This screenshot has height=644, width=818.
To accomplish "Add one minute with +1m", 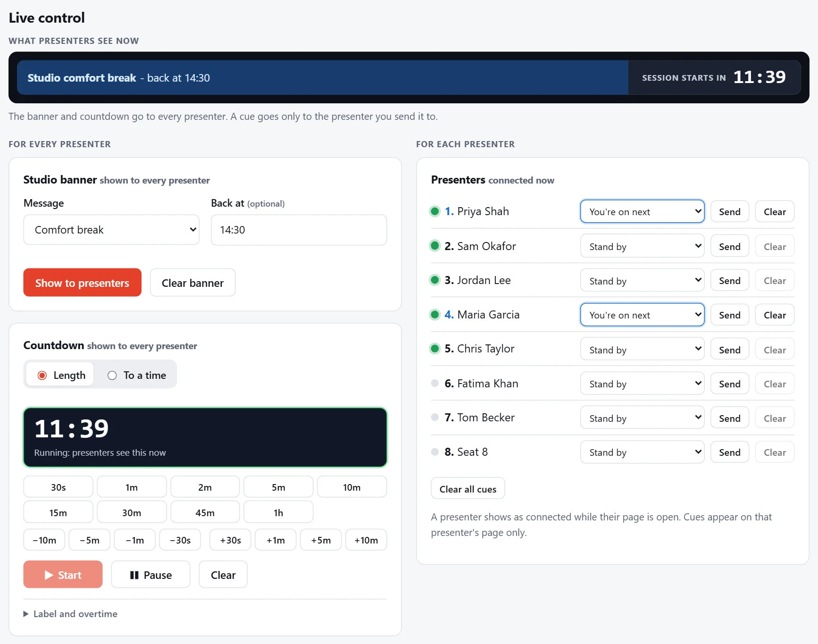I will click(x=275, y=540).
